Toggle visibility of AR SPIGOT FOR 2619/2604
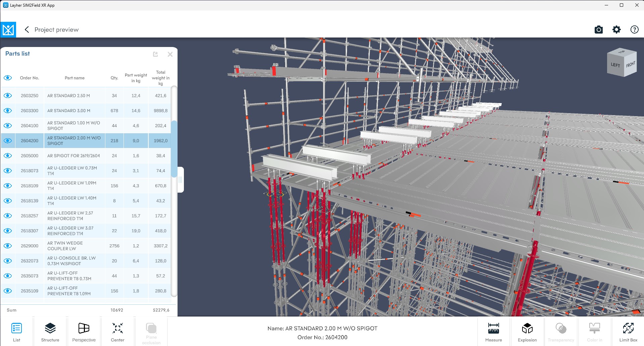 (x=8, y=156)
